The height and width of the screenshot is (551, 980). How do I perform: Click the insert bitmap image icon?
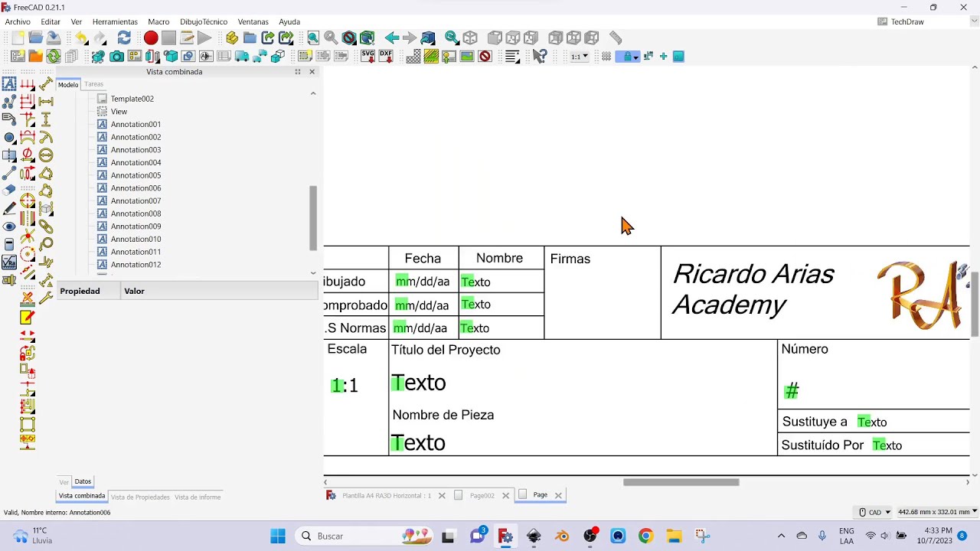pos(467,57)
